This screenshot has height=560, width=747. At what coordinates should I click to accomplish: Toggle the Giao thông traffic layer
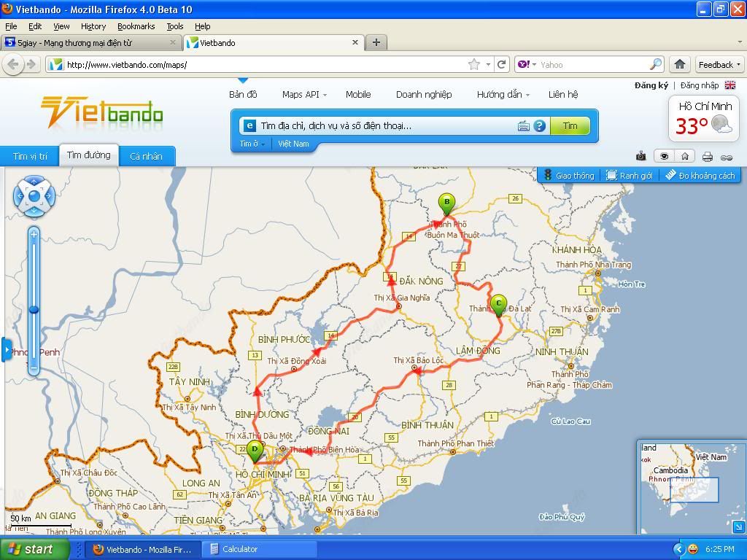tap(568, 176)
